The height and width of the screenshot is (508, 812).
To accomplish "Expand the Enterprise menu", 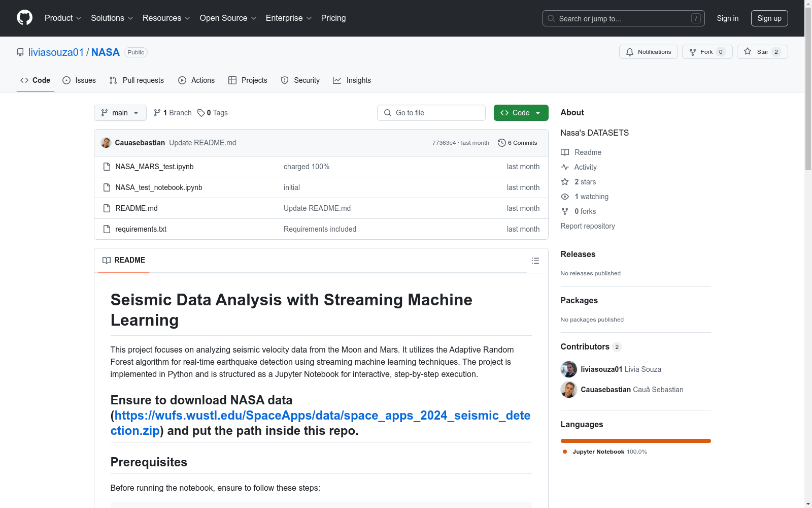I will click(x=289, y=18).
